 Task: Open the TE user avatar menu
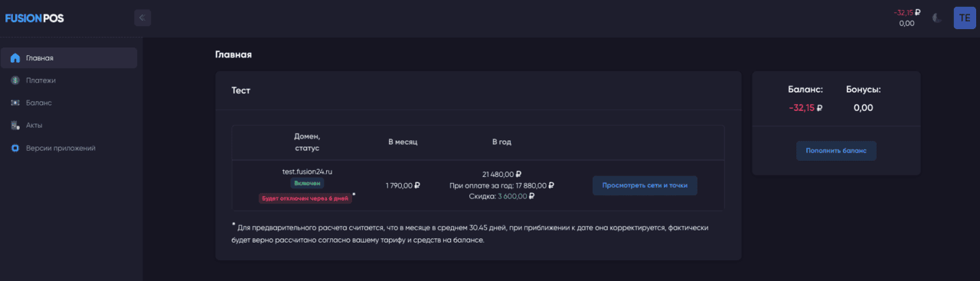[964, 18]
